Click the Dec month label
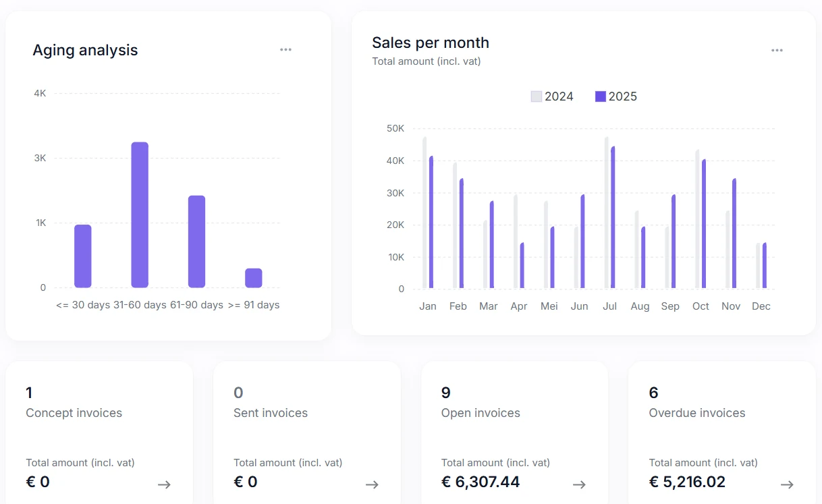Screen dimensions: 822x504 pyautogui.click(x=761, y=306)
